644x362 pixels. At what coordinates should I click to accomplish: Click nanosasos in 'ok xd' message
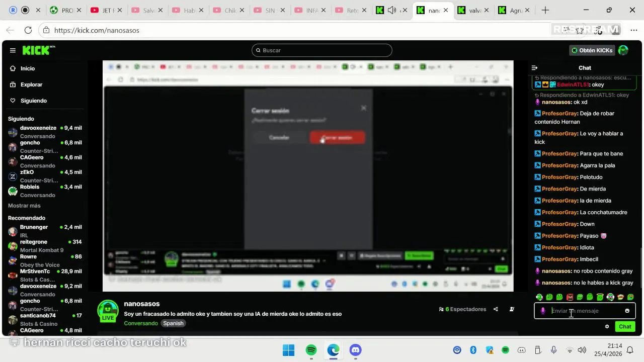click(556, 102)
